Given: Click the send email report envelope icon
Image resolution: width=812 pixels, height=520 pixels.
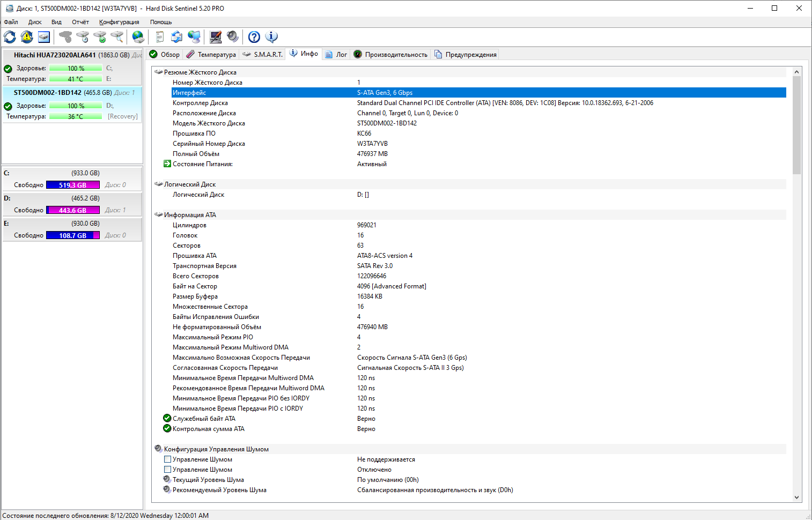Looking at the screenshot, I should [176, 37].
